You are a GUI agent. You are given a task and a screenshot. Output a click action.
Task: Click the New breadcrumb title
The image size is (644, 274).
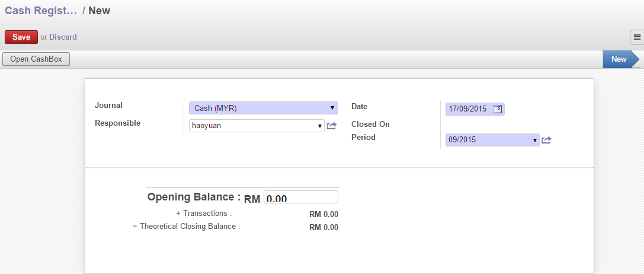100,11
